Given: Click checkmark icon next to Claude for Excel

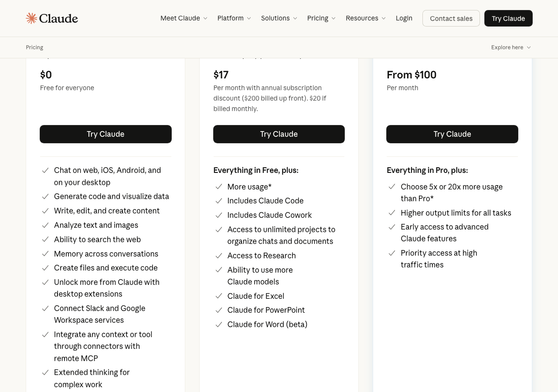Looking at the screenshot, I should coord(219,296).
